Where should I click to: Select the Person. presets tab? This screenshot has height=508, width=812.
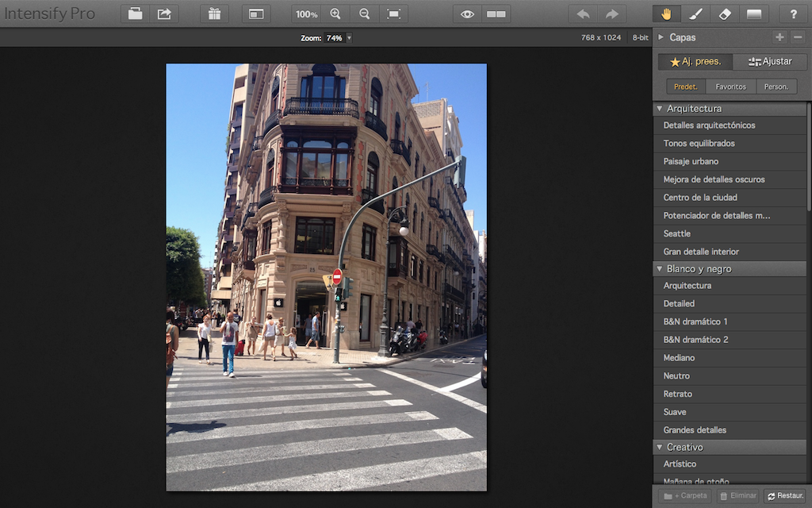click(x=776, y=87)
